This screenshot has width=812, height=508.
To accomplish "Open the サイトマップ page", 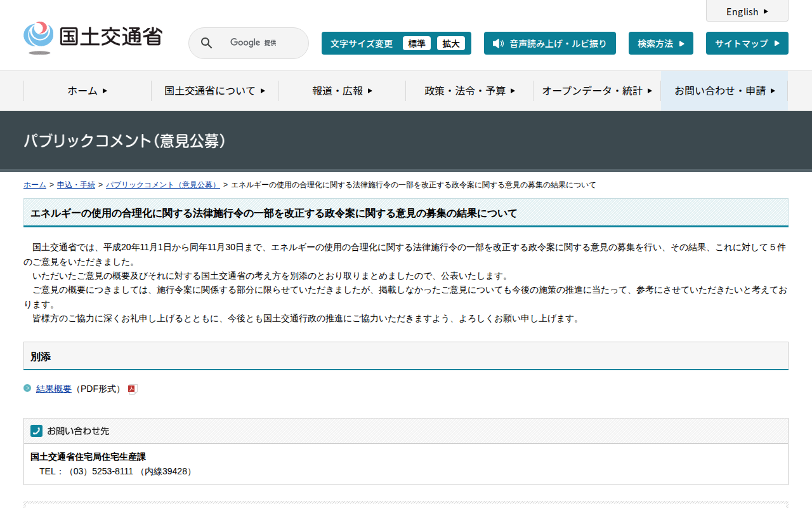I will coord(747,44).
